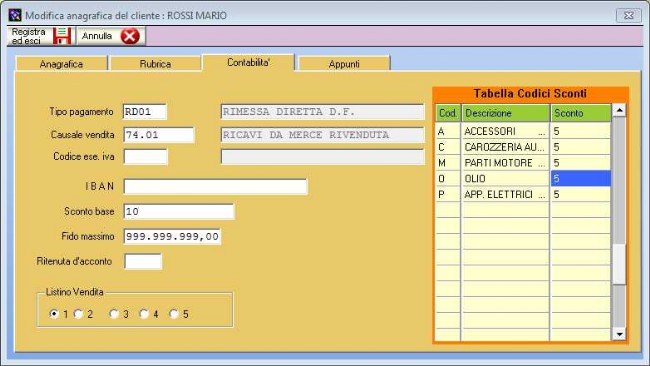Focus the Fido massimo field
The width and height of the screenshot is (650, 366).
click(172, 236)
